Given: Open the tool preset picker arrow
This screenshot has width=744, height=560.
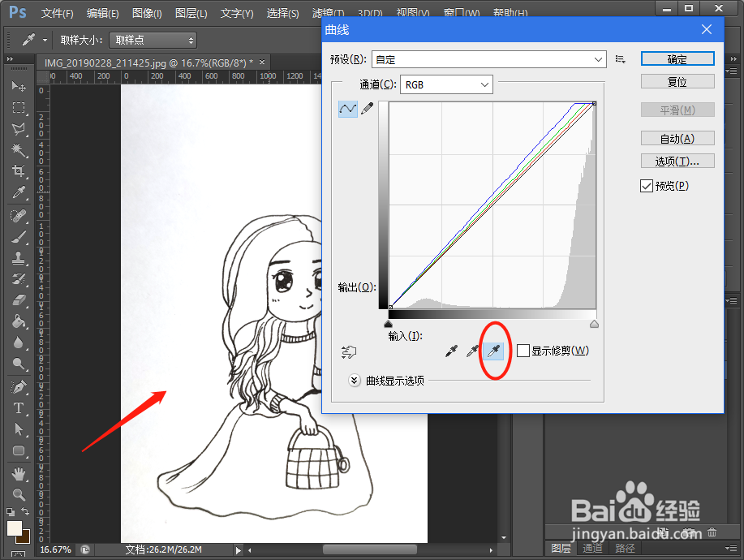Looking at the screenshot, I should point(45,41).
